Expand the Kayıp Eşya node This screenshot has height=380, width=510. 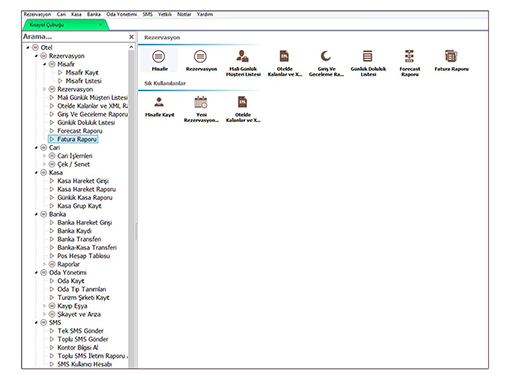[x=44, y=306]
